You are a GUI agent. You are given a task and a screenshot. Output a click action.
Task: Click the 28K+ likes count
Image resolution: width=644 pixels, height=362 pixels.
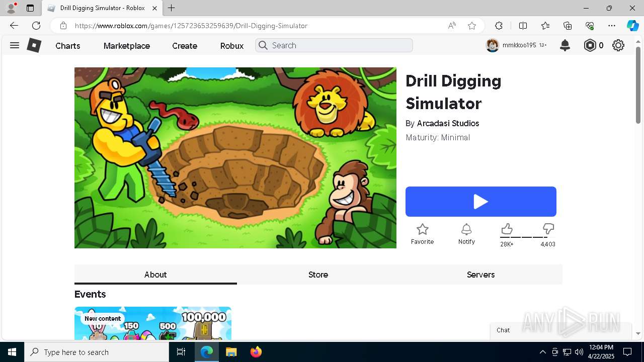(507, 244)
